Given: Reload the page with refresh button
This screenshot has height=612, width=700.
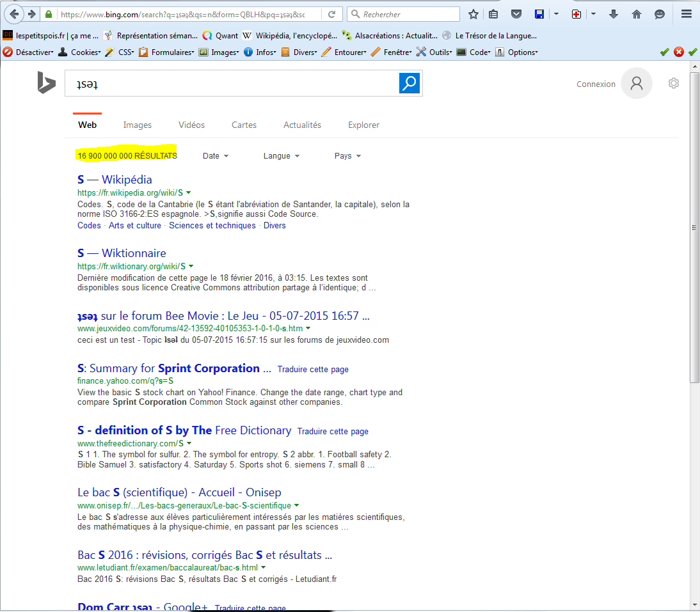Looking at the screenshot, I should [x=331, y=14].
